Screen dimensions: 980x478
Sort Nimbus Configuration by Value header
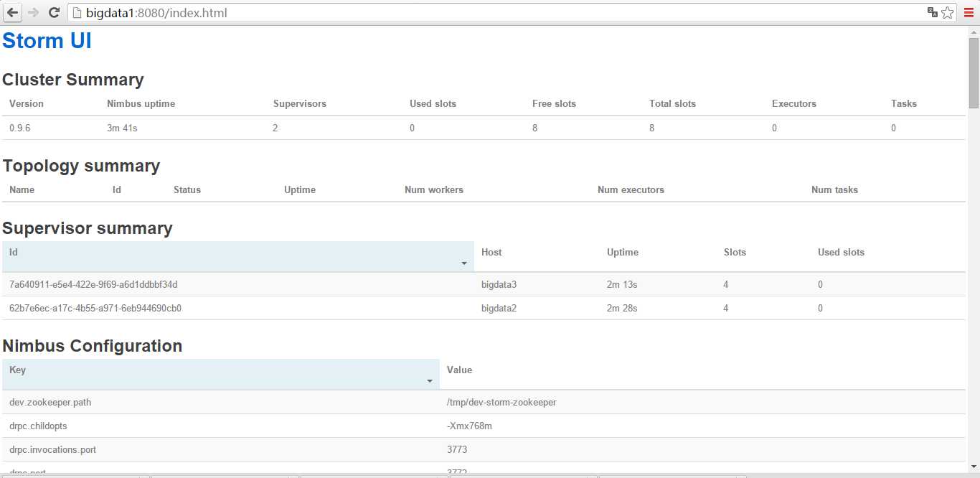pyautogui.click(x=459, y=370)
